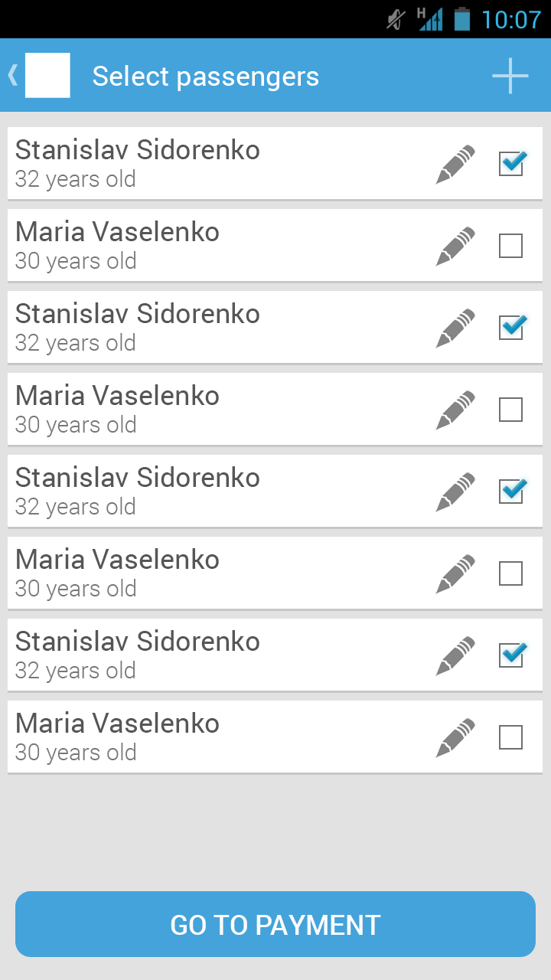
Task: Tap pencil icon on fourth Stanislav Sidorenko row
Action: coord(455,655)
